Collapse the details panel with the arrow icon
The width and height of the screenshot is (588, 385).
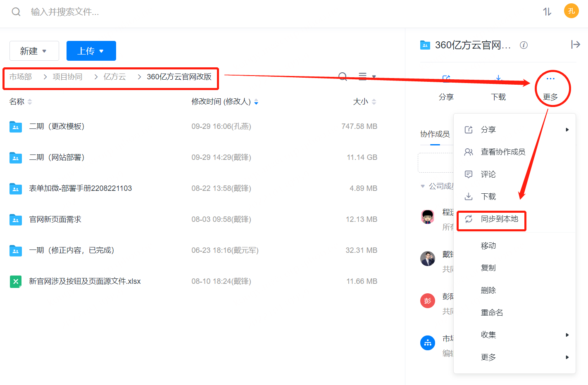[x=576, y=44]
